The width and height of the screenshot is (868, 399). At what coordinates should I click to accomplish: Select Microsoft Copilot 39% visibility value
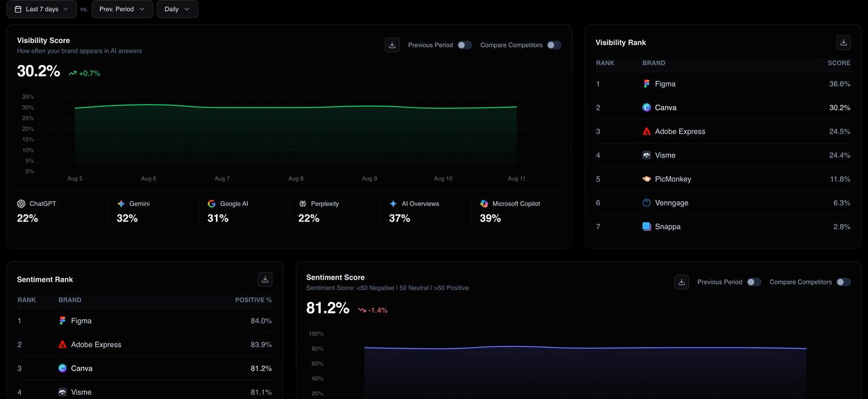490,219
